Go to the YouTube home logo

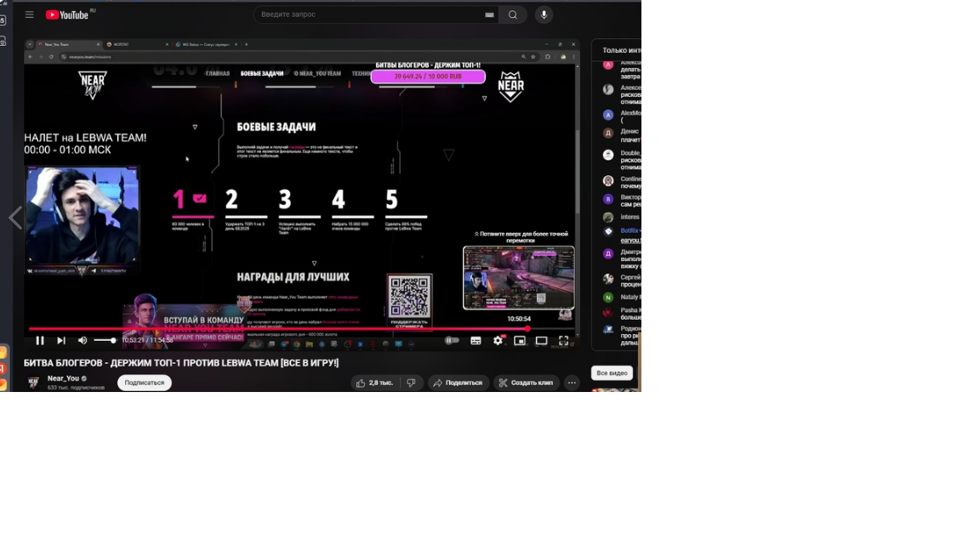click(67, 15)
